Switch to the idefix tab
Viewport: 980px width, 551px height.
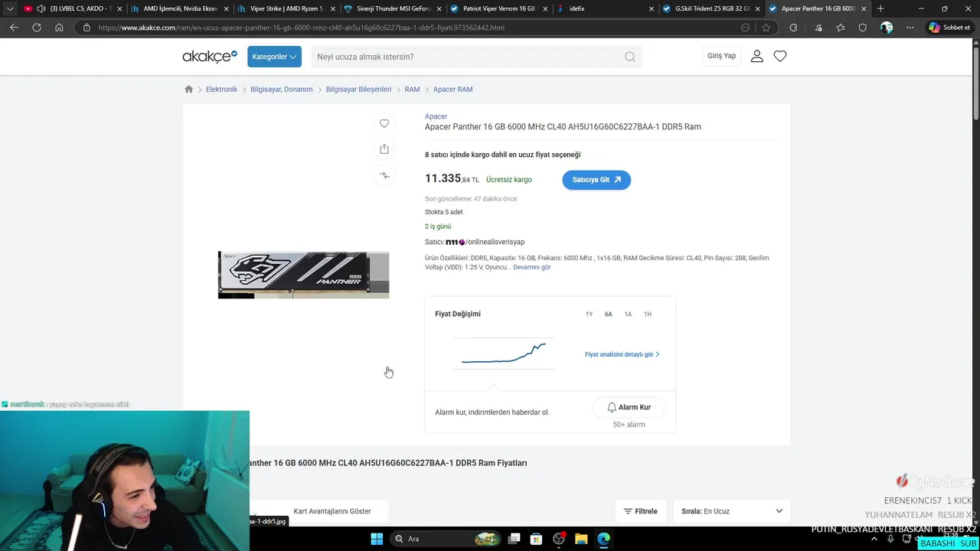605,8
